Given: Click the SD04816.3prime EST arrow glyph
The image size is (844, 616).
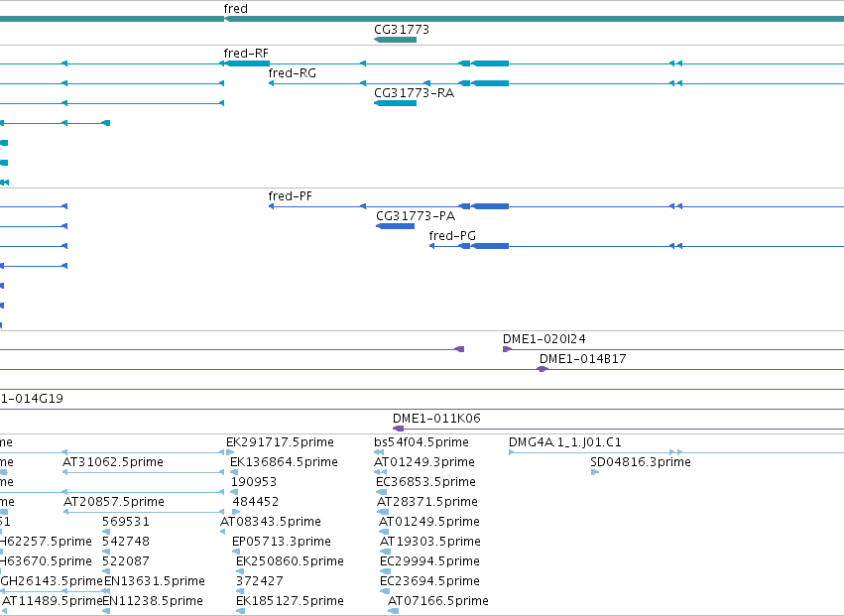Looking at the screenshot, I should click(595, 473).
